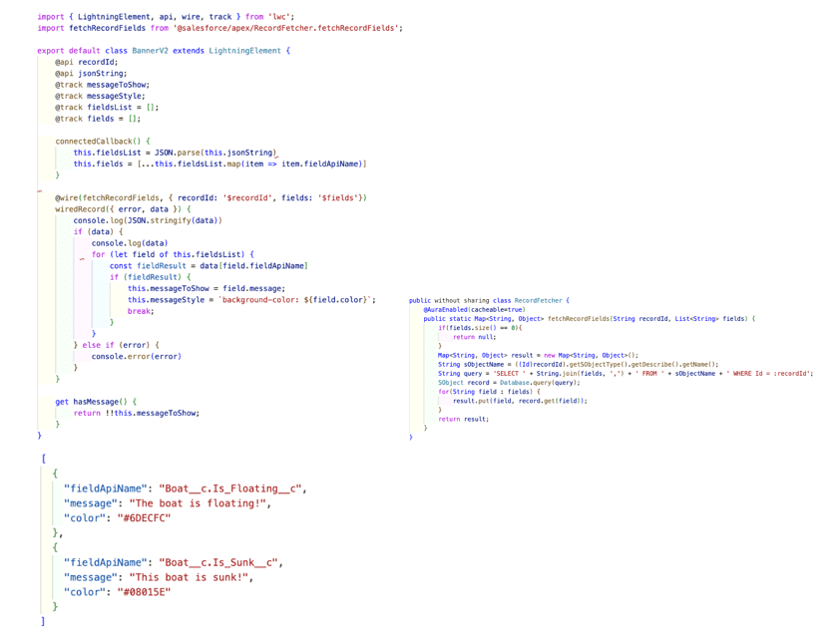The image size is (840, 640).
Task: Click the RecordFetcher apex import path
Action: point(289,26)
